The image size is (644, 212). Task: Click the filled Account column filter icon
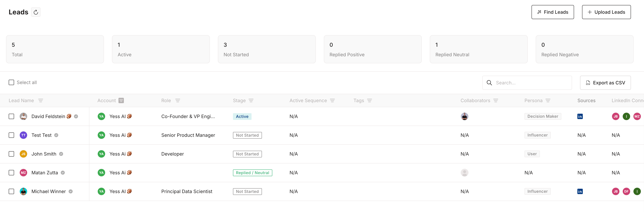(x=121, y=100)
